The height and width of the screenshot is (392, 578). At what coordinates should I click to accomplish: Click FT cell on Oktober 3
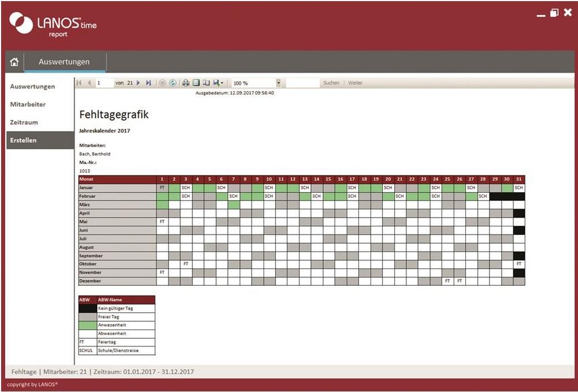click(186, 264)
